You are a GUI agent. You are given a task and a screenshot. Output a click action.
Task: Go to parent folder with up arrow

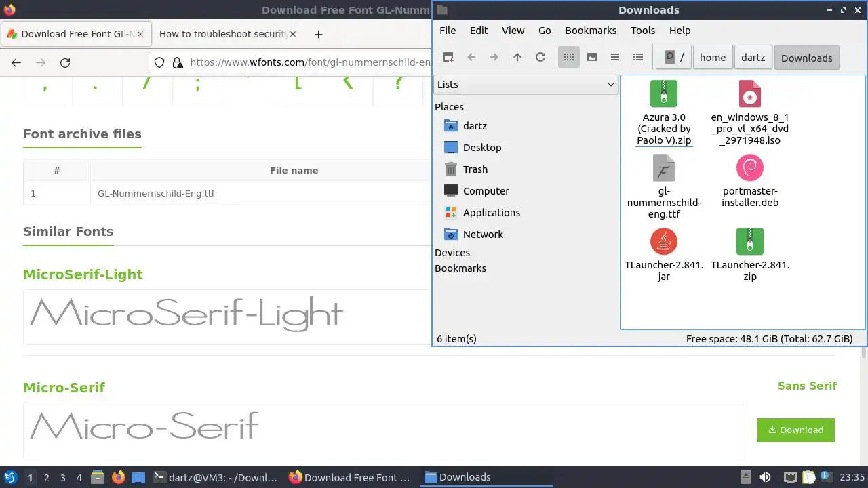click(517, 58)
